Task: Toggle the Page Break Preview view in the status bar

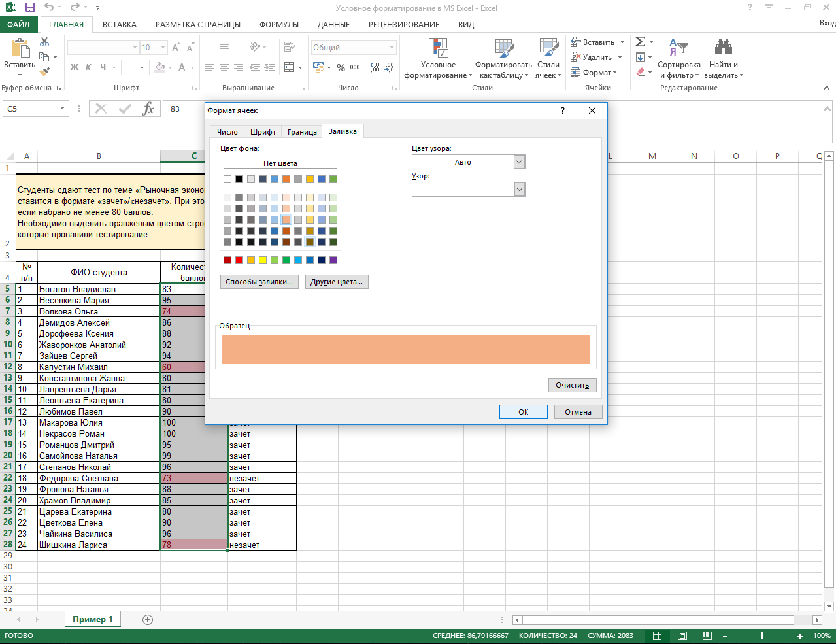Action: (707, 636)
